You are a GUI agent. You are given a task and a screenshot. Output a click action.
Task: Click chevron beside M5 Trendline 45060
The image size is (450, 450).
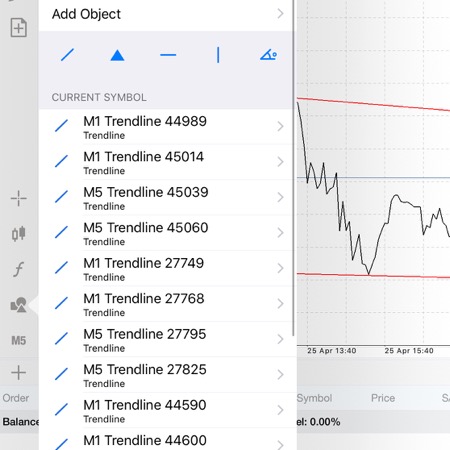[280, 233]
